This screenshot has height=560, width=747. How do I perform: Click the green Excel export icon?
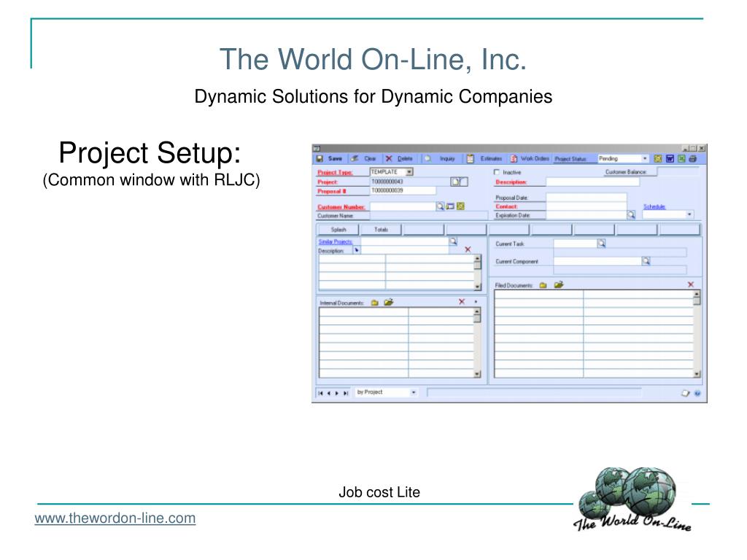pos(681,158)
